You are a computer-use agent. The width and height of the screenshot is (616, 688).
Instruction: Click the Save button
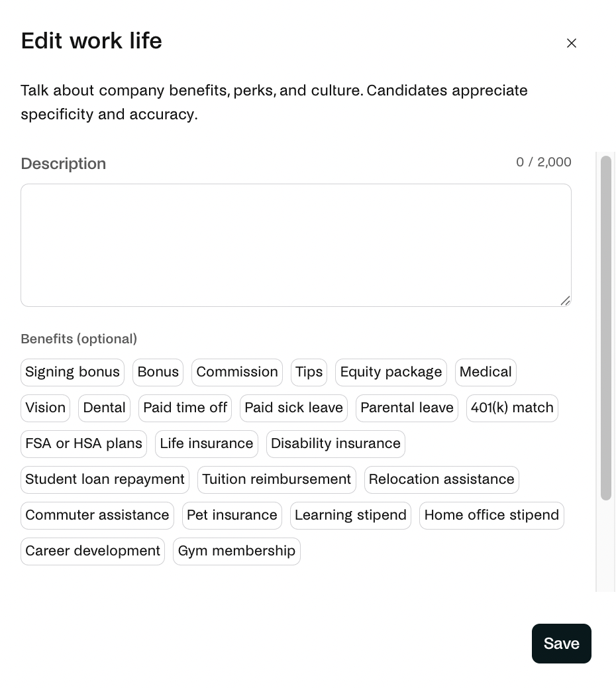pos(561,643)
